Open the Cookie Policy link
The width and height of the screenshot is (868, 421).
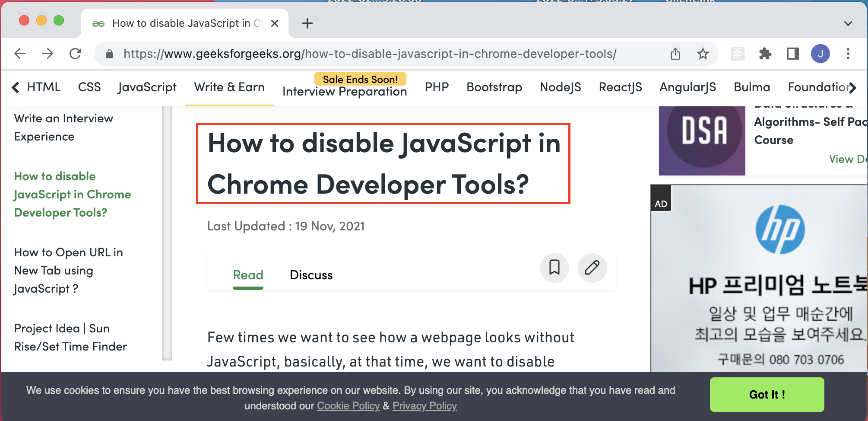[x=348, y=406]
